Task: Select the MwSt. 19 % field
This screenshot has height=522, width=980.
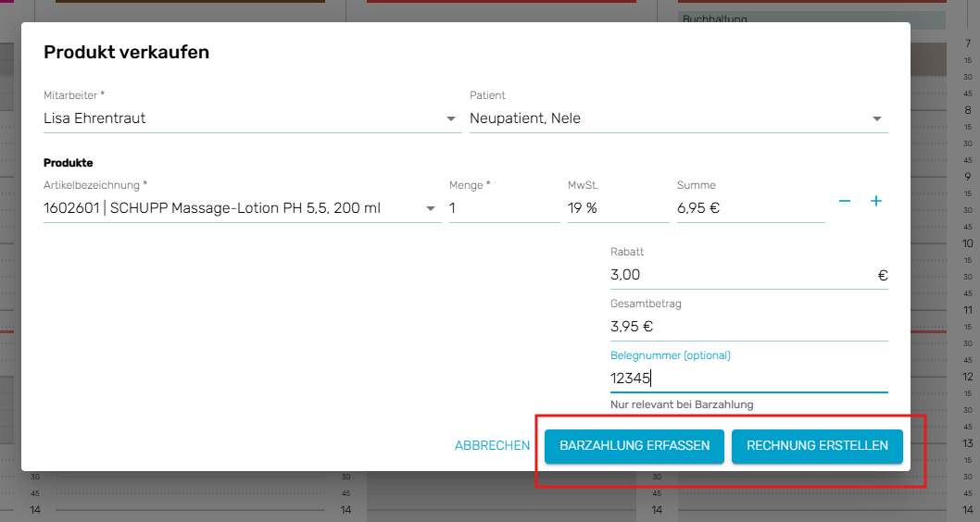Action: tap(618, 208)
